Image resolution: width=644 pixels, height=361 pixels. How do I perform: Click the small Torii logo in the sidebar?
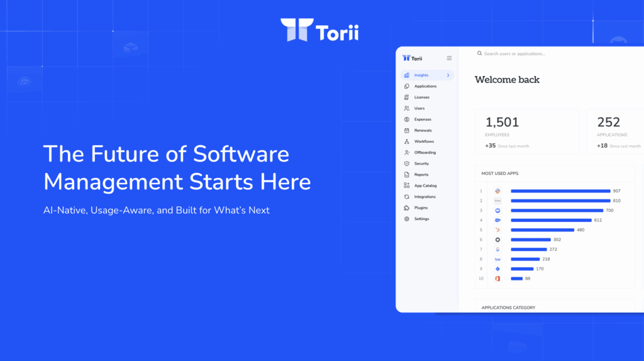pyautogui.click(x=413, y=58)
